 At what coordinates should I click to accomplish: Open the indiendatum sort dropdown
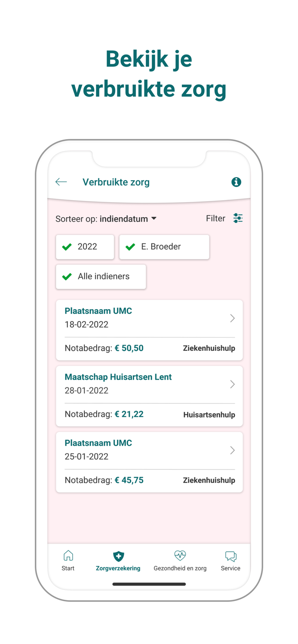(x=127, y=219)
